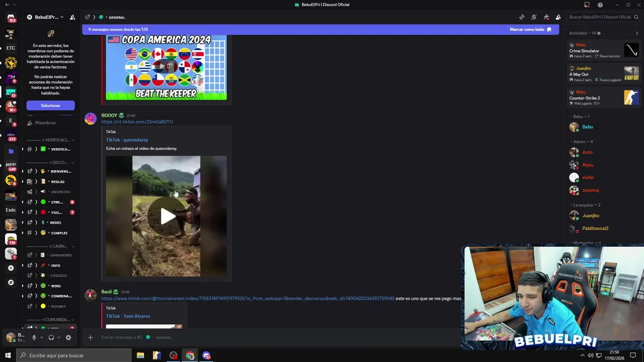Open headphone output options arrow
644x362 pixels.
coord(58,337)
